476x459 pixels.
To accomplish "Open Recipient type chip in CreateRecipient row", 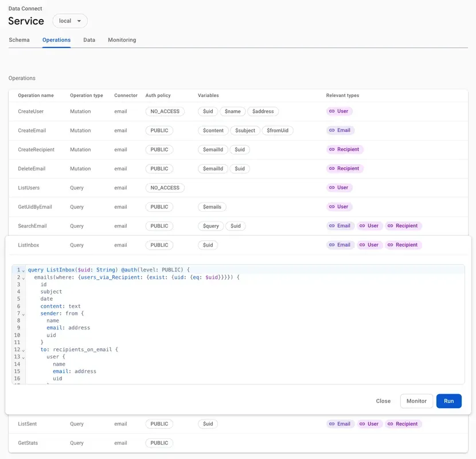I will click(x=345, y=149).
